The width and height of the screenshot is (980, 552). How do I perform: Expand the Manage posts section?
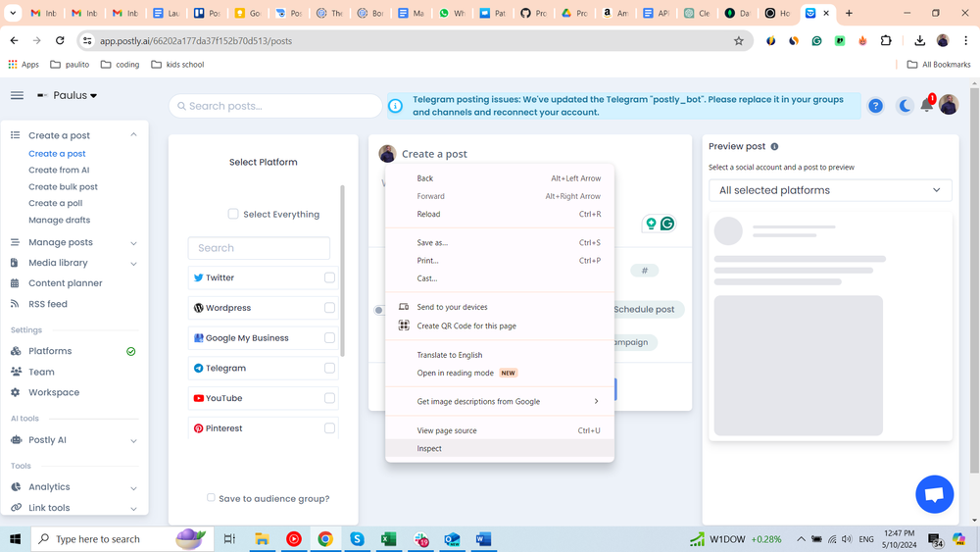tap(133, 243)
